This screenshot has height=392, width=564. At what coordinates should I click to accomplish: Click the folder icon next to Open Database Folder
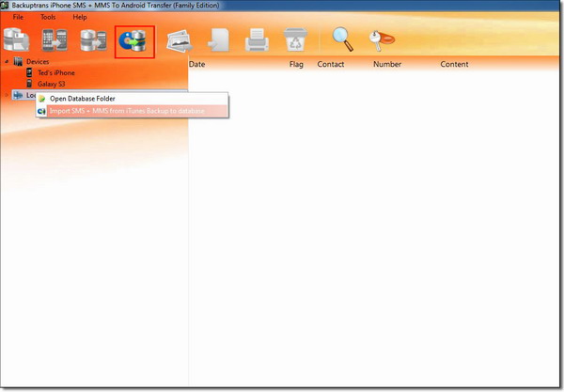[41, 99]
